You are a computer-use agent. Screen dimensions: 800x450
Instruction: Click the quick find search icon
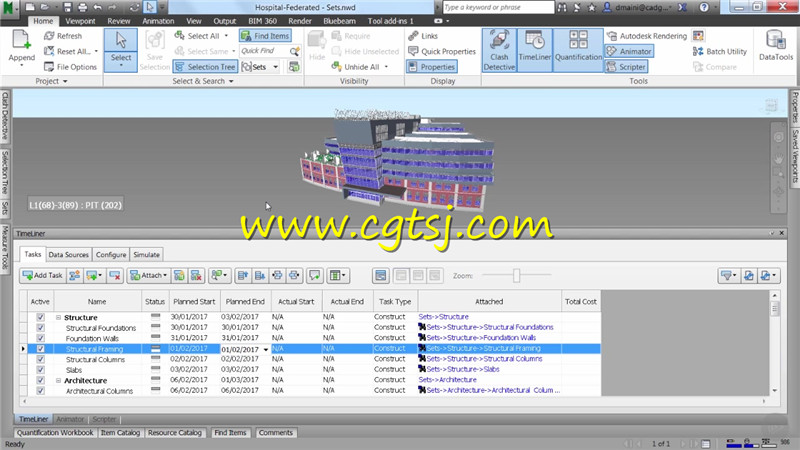(x=294, y=51)
